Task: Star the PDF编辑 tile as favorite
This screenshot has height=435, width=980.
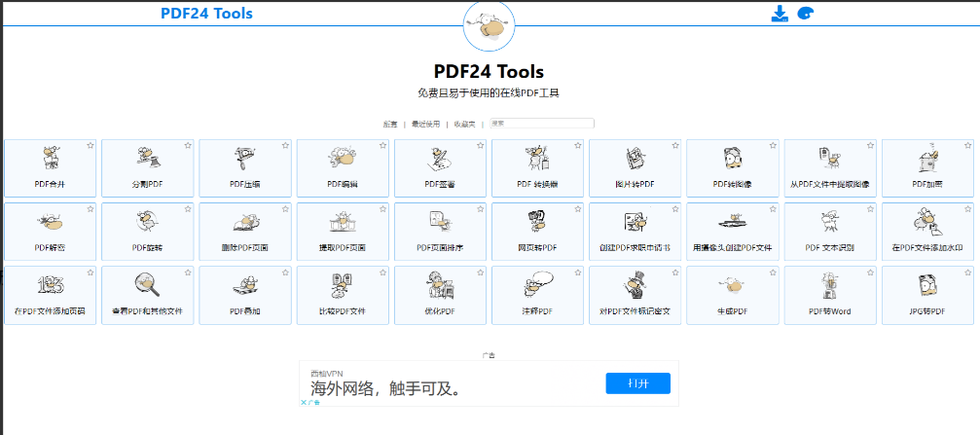Action: coord(382,145)
